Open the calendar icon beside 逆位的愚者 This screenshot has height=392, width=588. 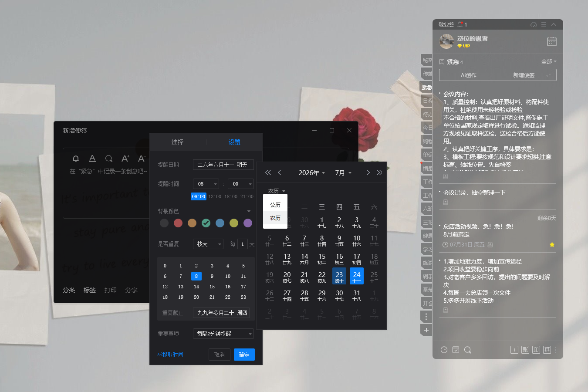point(551,41)
